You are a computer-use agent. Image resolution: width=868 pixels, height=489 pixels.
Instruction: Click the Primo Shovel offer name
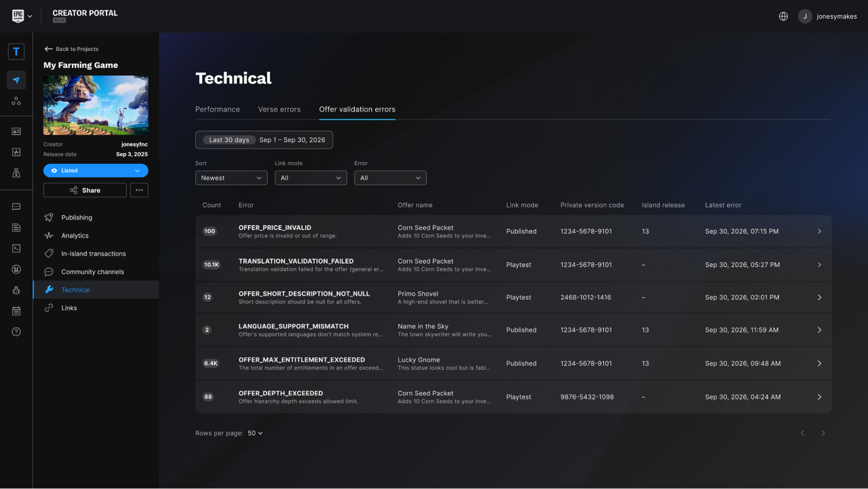[x=418, y=294]
